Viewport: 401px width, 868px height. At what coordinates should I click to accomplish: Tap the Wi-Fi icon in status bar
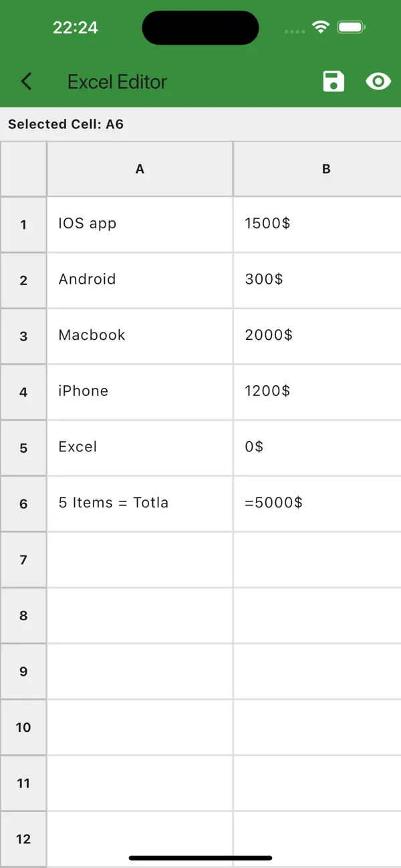tap(320, 27)
